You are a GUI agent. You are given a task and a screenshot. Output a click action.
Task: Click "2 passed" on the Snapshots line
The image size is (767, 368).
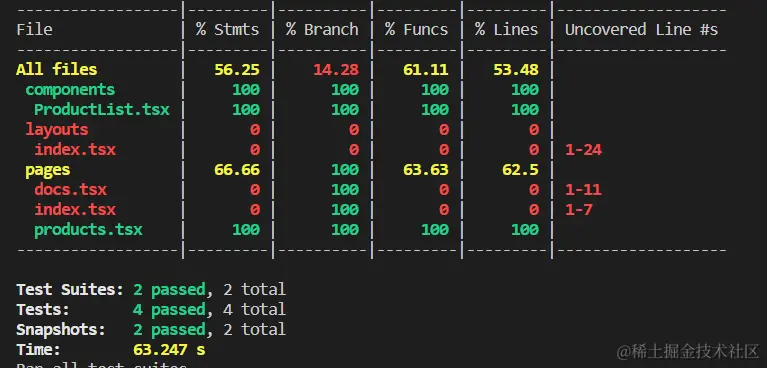[x=169, y=330]
